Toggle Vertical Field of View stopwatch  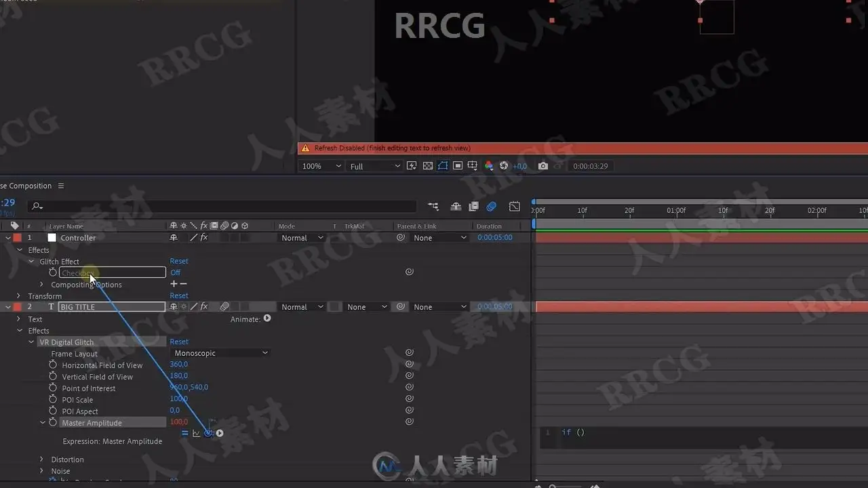53,376
